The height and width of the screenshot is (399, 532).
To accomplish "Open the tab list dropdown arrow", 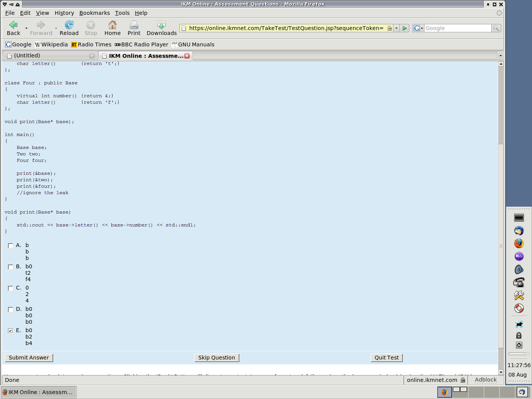I will tap(500, 56).
